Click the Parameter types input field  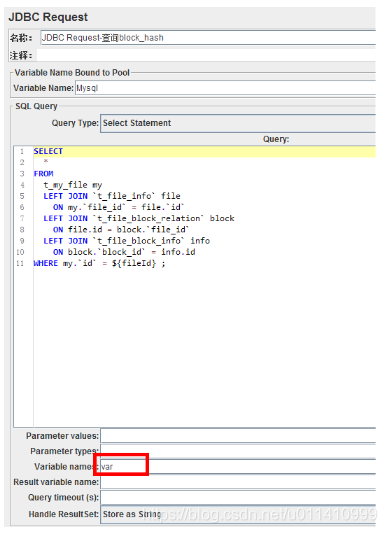pos(238,451)
